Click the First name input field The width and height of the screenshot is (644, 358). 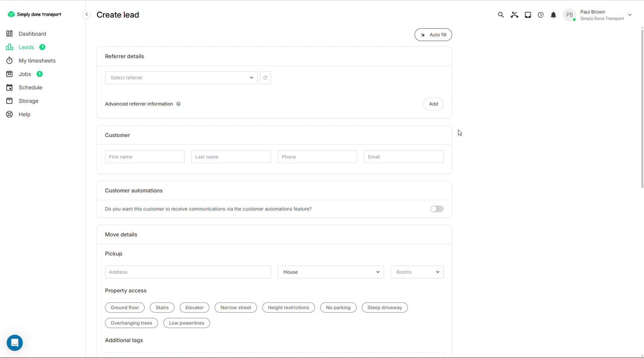(145, 157)
